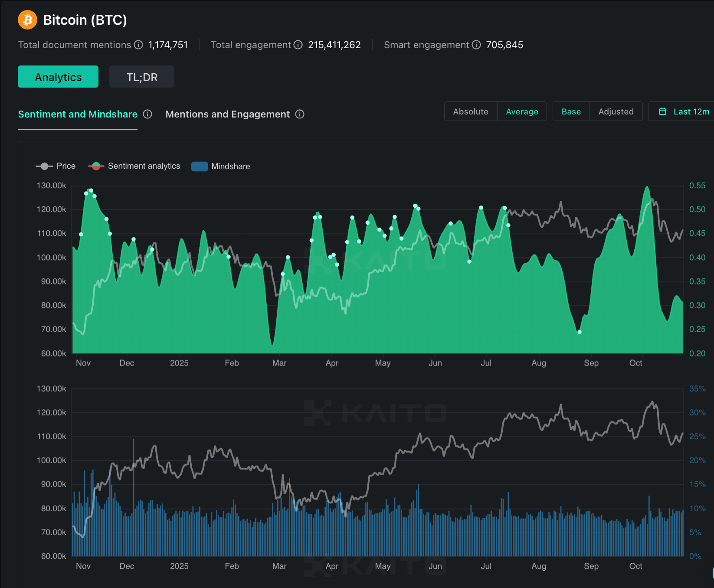Screen dimensions: 714x588
Task: Click the Sentiment analytics green-red legend marker
Action: pyautogui.click(x=96, y=166)
